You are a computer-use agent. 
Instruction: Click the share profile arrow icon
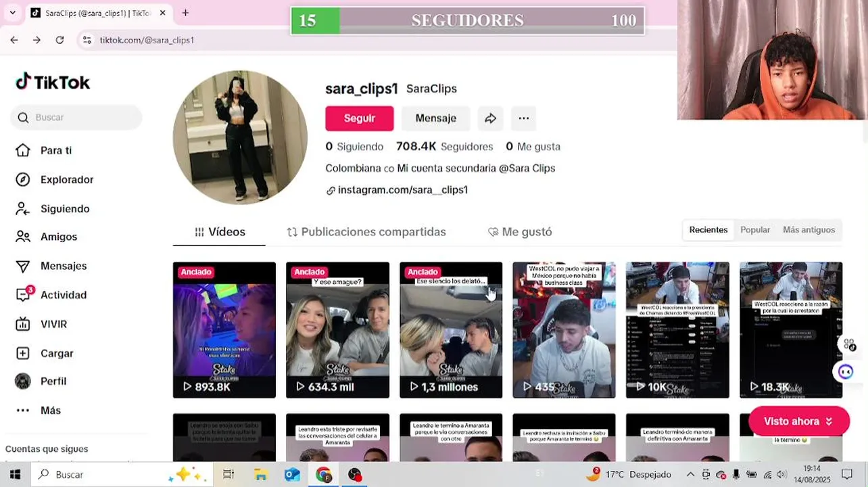[491, 118]
